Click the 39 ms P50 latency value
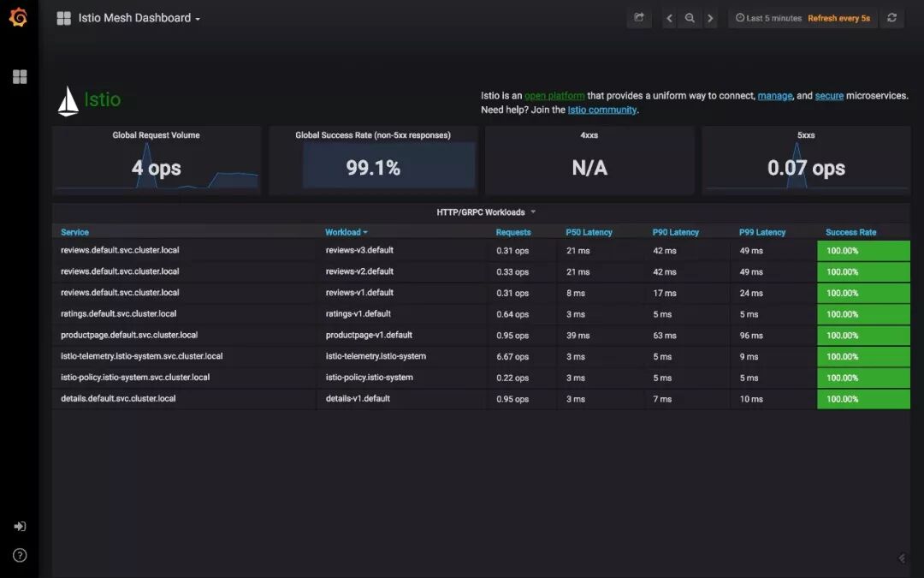The height and width of the screenshot is (578, 924). coord(578,336)
